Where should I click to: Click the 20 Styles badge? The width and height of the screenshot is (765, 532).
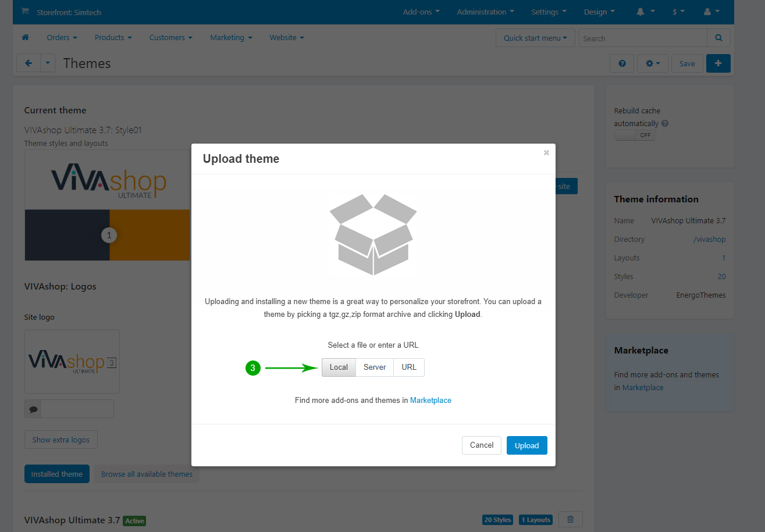tap(497, 520)
